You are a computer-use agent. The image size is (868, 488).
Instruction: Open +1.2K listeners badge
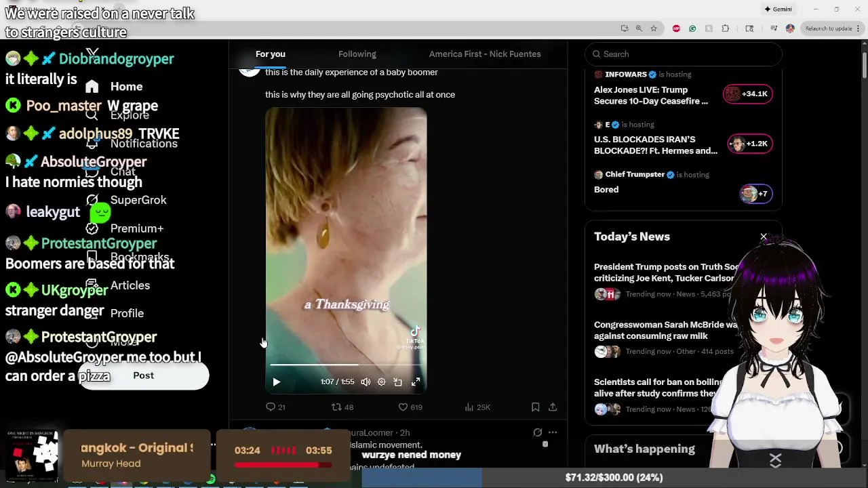point(750,144)
